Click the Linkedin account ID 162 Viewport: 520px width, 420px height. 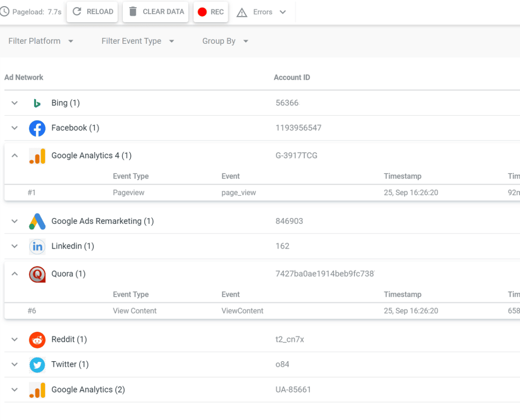(282, 246)
